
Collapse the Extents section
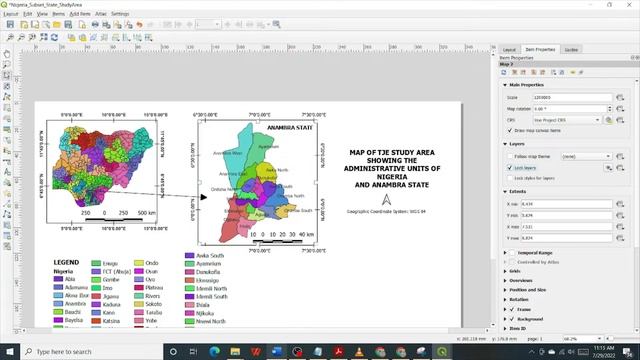click(x=505, y=191)
